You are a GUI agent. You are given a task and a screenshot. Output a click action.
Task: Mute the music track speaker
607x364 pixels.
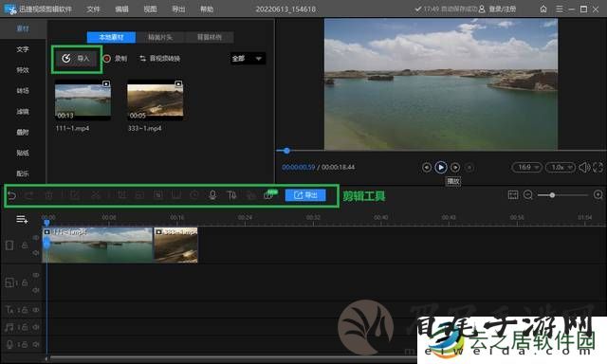coord(36,327)
